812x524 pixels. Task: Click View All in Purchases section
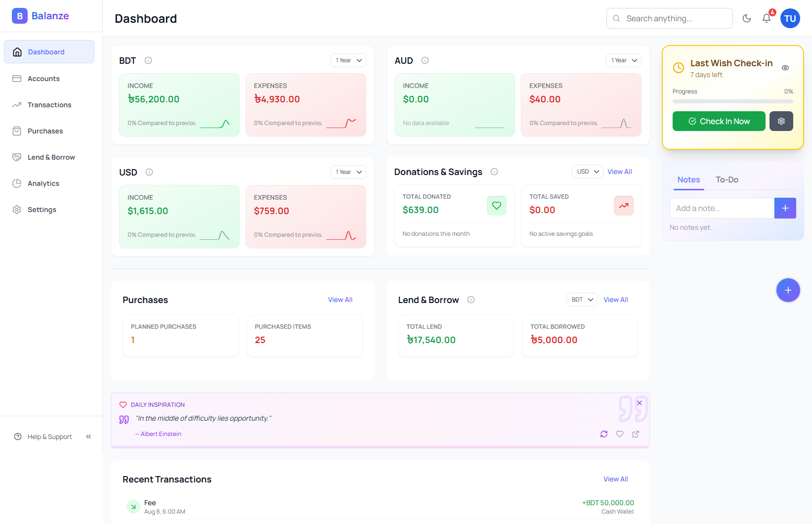340,300
